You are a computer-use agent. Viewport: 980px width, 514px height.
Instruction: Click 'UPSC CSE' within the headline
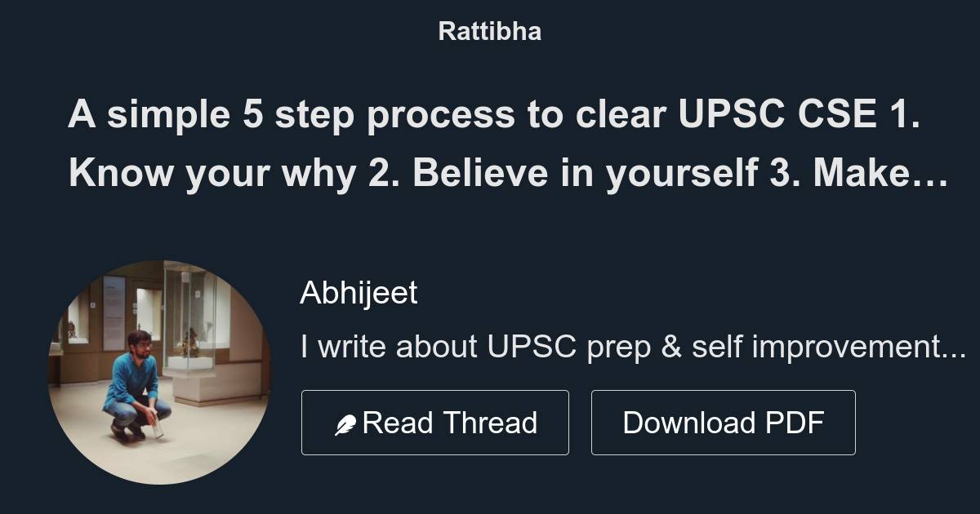[774, 115]
